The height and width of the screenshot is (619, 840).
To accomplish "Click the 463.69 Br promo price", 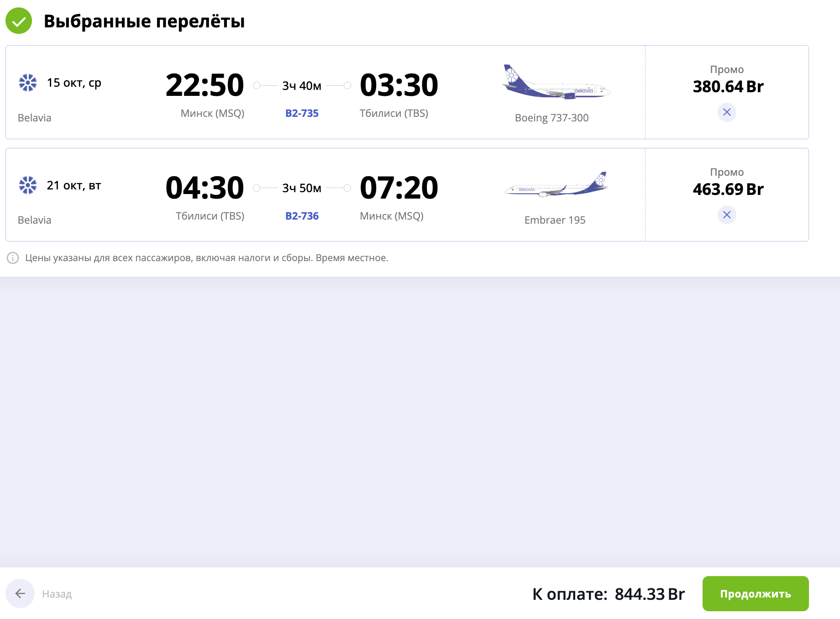I will [728, 189].
